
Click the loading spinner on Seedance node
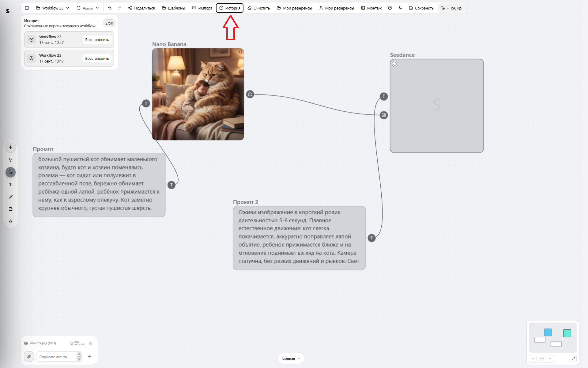pos(395,64)
